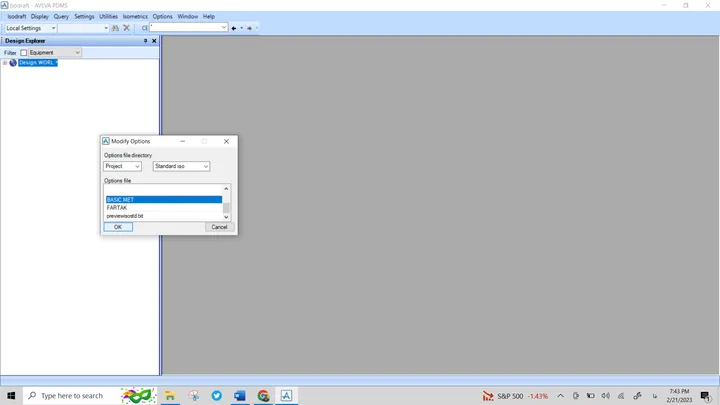Open the Settings menu
Image resolution: width=720 pixels, height=405 pixels.
[x=84, y=17]
